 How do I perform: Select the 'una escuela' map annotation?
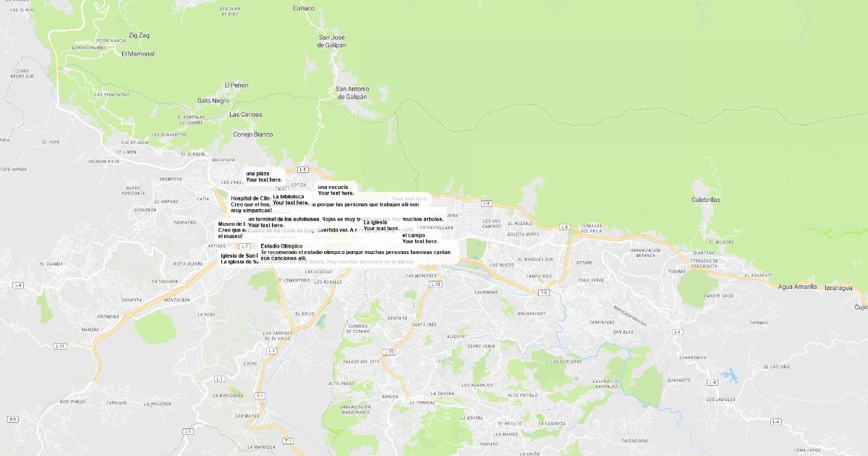pos(333,187)
